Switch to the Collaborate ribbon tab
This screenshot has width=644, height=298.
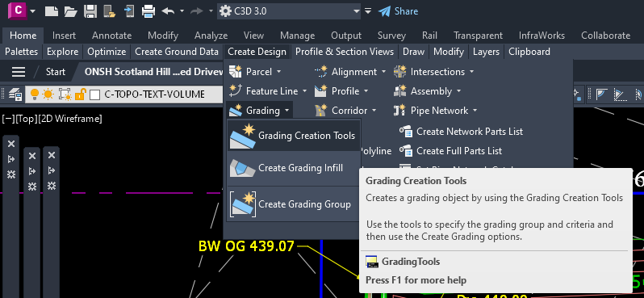605,36
